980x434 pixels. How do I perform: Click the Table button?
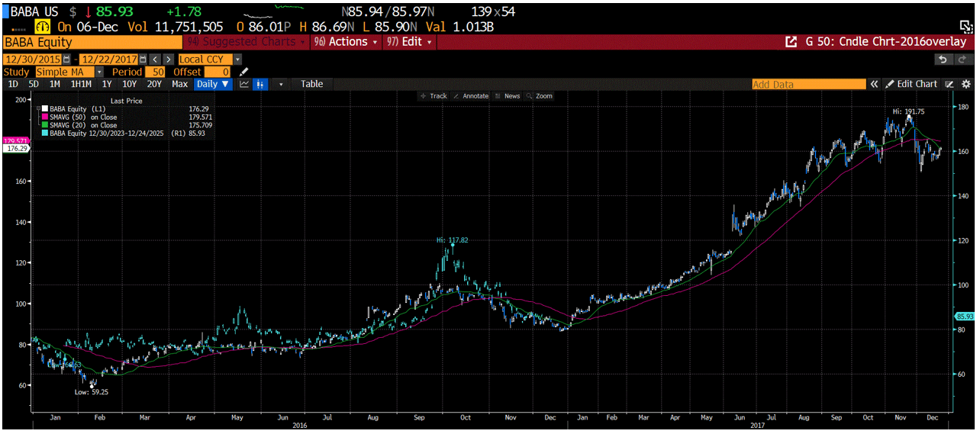[311, 84]
